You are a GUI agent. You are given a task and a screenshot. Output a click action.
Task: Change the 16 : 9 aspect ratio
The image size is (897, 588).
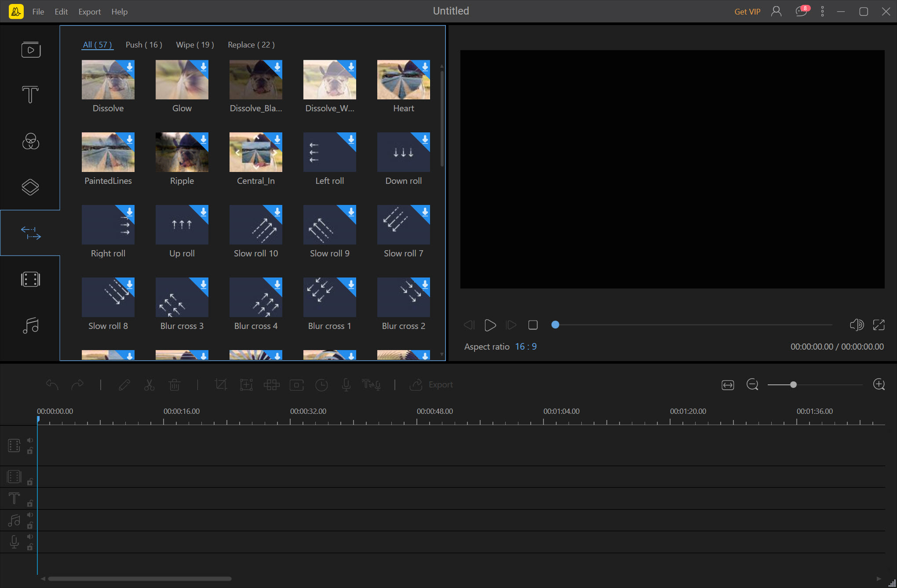pyautogui.click(x=525, y=347)
